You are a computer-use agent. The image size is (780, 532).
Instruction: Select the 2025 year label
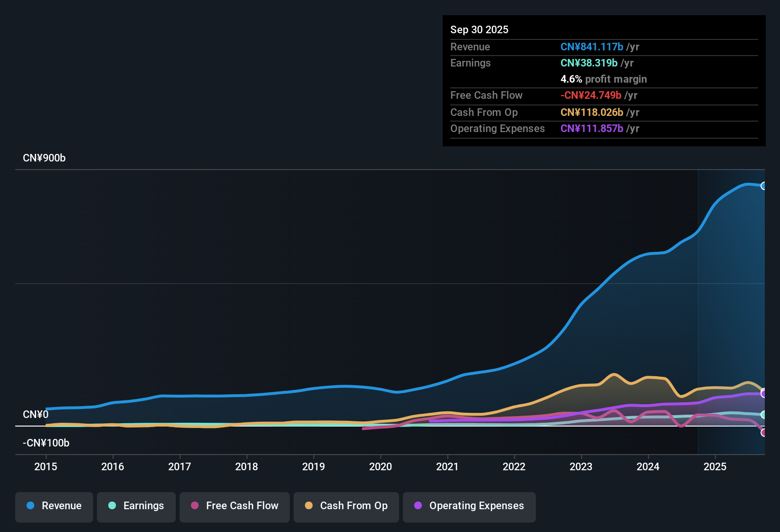pyautogui.click(x=715, y=467)
